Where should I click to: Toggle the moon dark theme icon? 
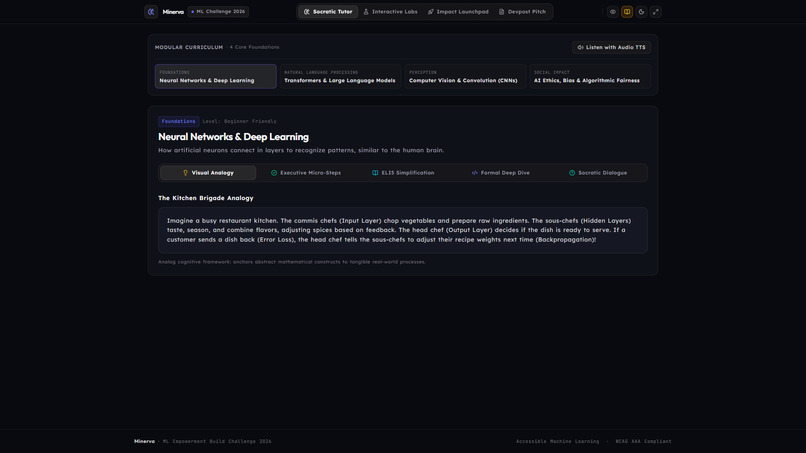(641, 11)
